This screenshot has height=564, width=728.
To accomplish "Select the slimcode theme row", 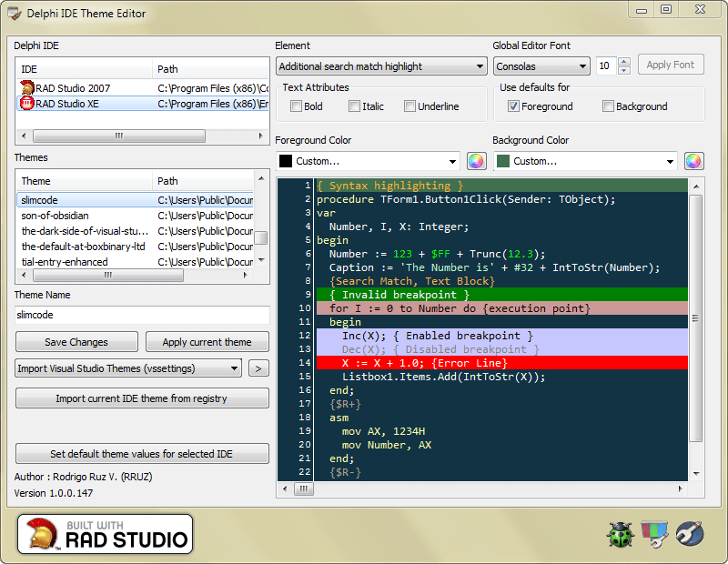I will pyautogui.click(x=135, y=200).
